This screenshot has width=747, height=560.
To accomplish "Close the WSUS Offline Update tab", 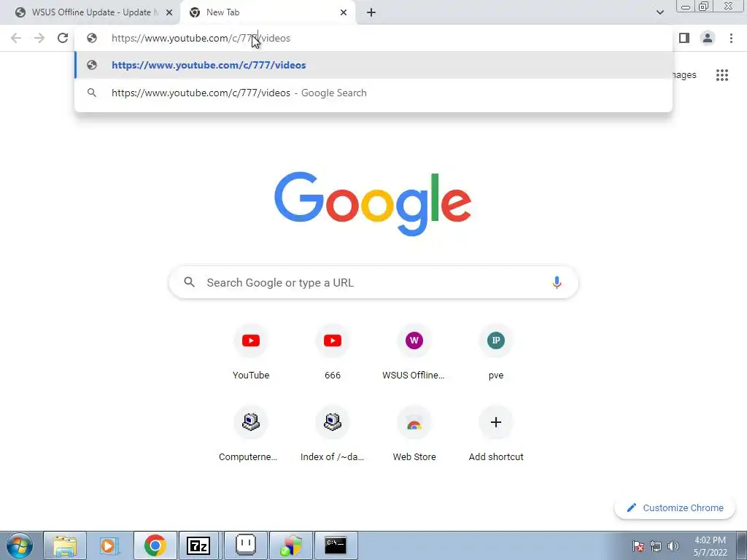I will 169,12.
